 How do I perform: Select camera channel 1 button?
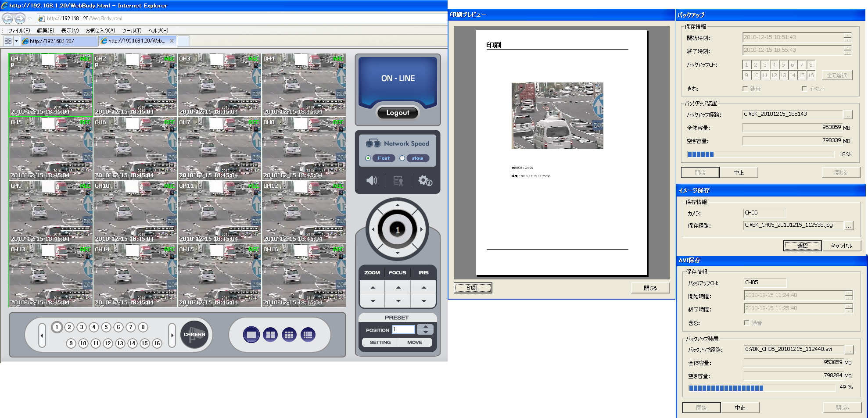click(x=57, y=327)
